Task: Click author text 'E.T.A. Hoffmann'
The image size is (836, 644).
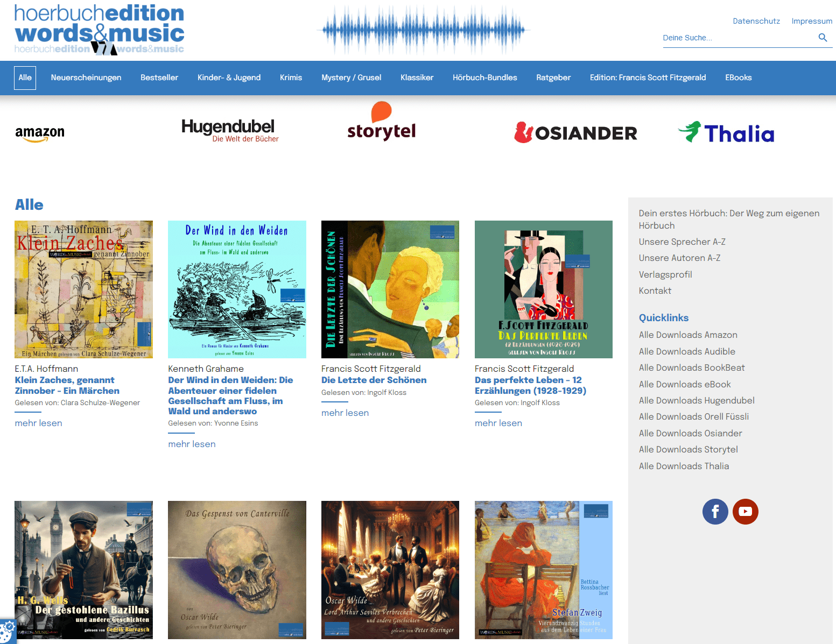Action: 46,369
